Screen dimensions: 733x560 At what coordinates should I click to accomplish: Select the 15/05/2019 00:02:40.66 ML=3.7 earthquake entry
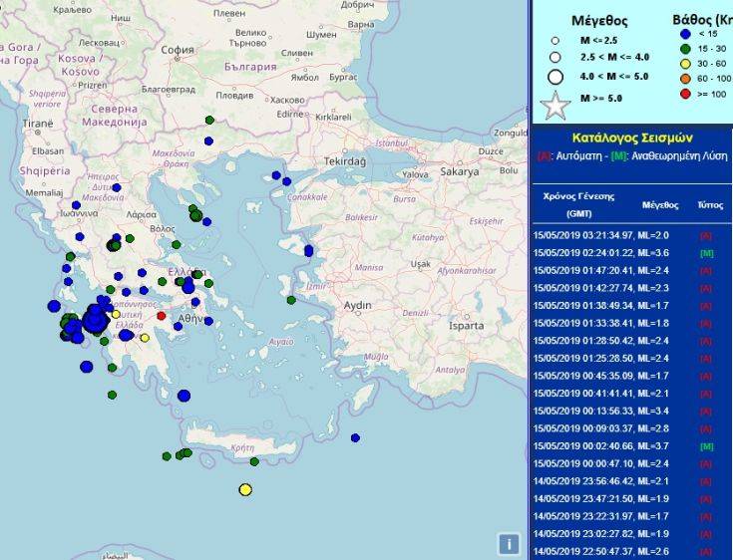tap(594, 445)
